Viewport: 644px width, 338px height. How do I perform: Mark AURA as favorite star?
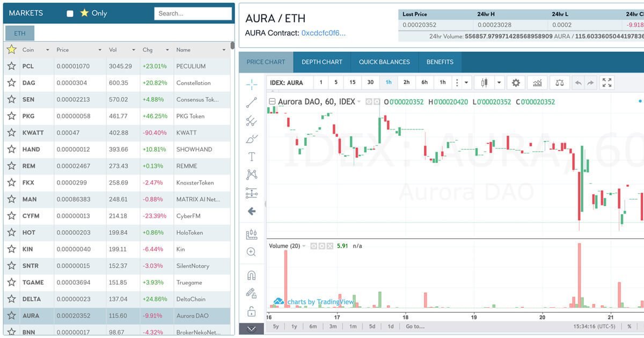[11, 315]
